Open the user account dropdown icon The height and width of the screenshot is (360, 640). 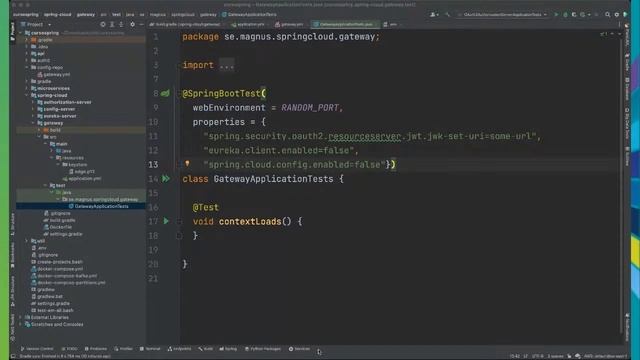434,15
